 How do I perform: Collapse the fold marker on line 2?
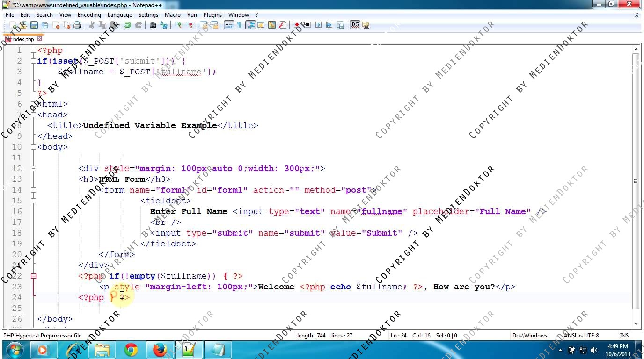pos(33,61)
